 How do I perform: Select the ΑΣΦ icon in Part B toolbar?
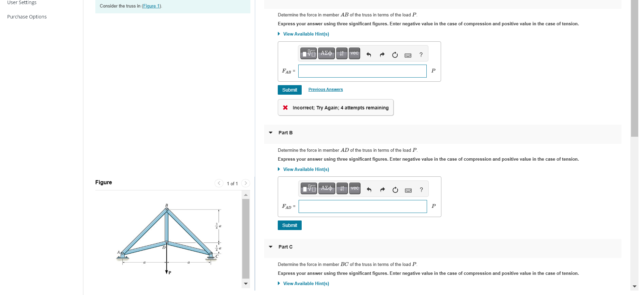point(326,188)
